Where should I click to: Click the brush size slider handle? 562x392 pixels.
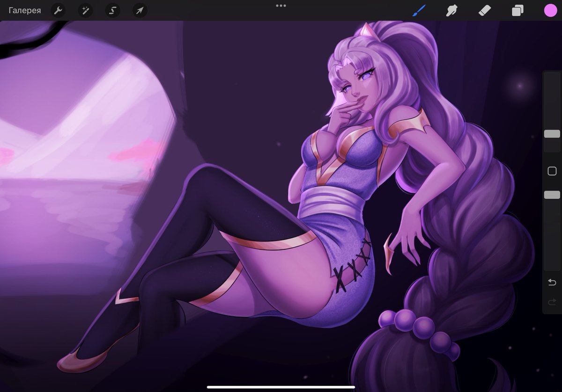552,134
